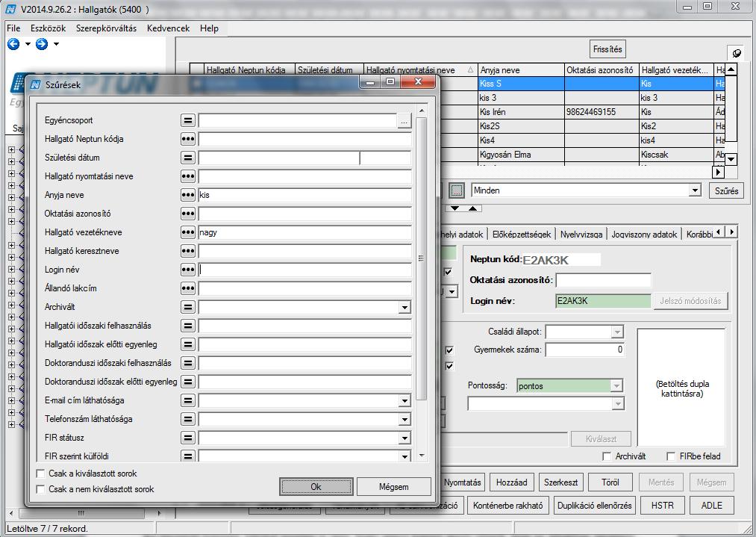Click equals icon for Hallgatói időszak előtti egyenleg
This screenshot has height=537, width=756.
click(x=187, y=344)
